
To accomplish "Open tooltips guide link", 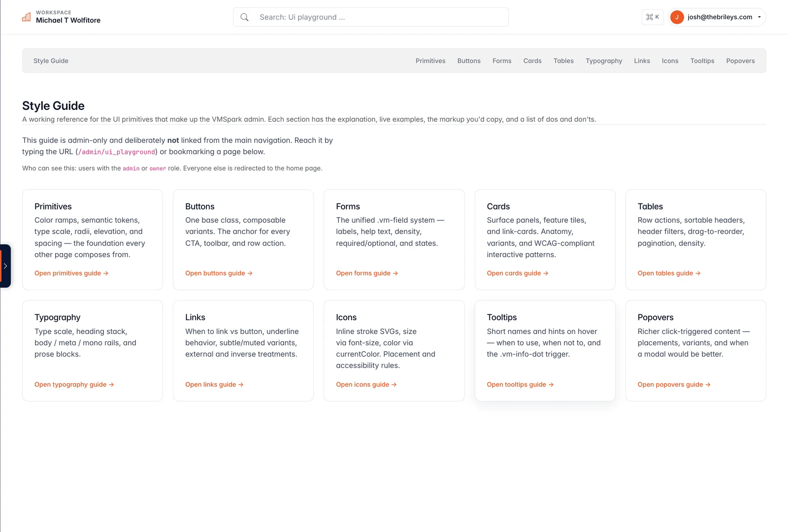I will 520,385.
